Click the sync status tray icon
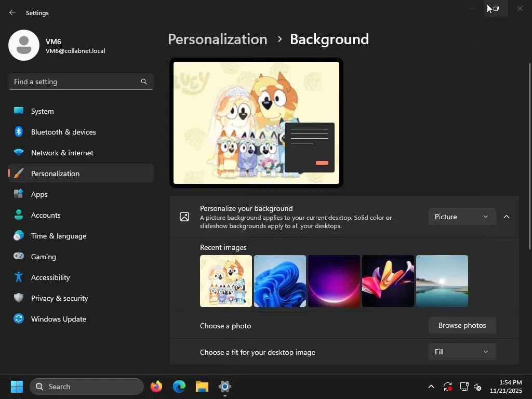This screenshot has width=532, height=399. [x=447, y=387]
